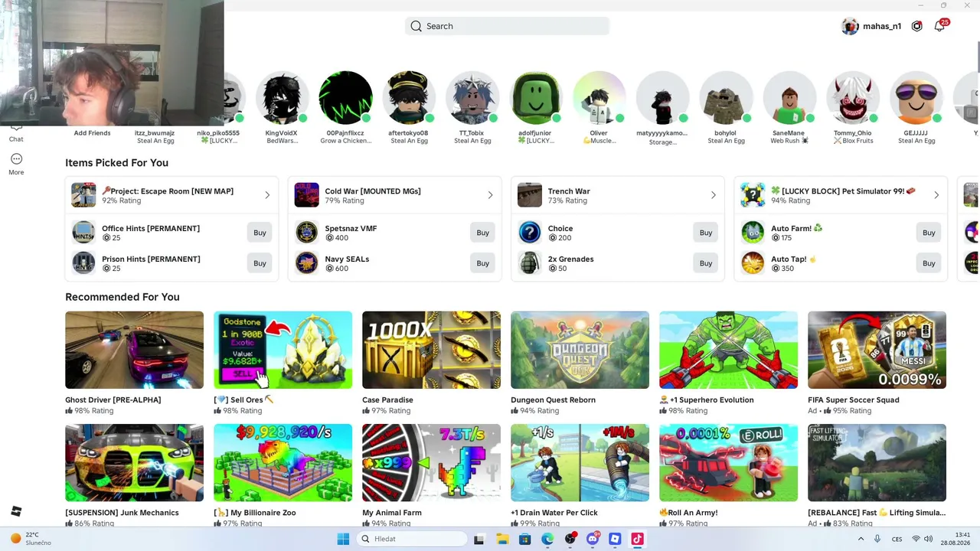
Task: Open adolfjunior's green friend avatar
Action: (x=535, y=98)
